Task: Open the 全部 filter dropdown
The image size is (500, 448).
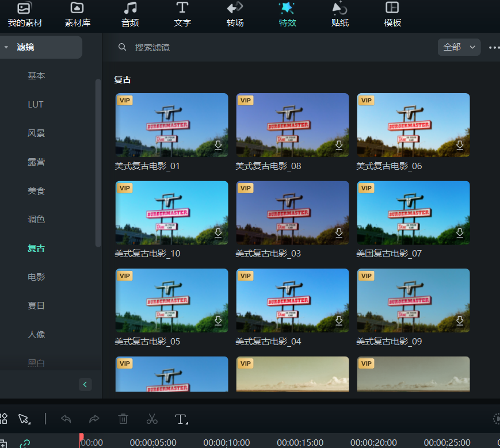Action: (459, 47)
